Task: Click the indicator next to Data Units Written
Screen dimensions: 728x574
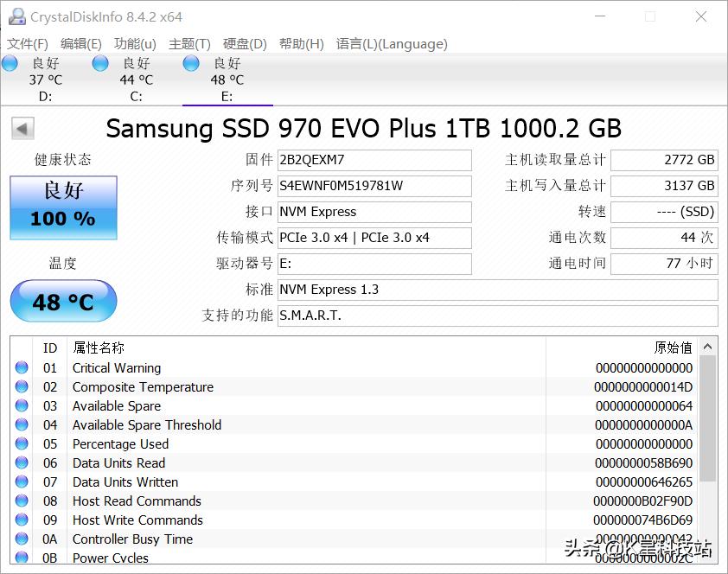Action: tap(21, 482)
